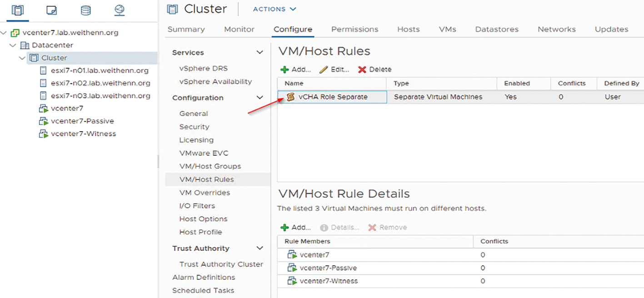Open the Security configuration page
Viewport: 644px width, 298px height.
pos(194,127)
